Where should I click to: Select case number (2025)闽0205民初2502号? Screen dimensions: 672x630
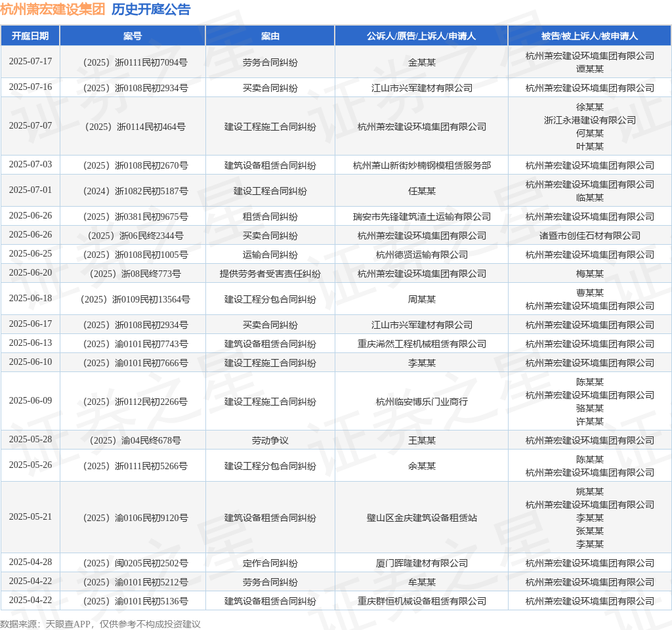point(135,563)
